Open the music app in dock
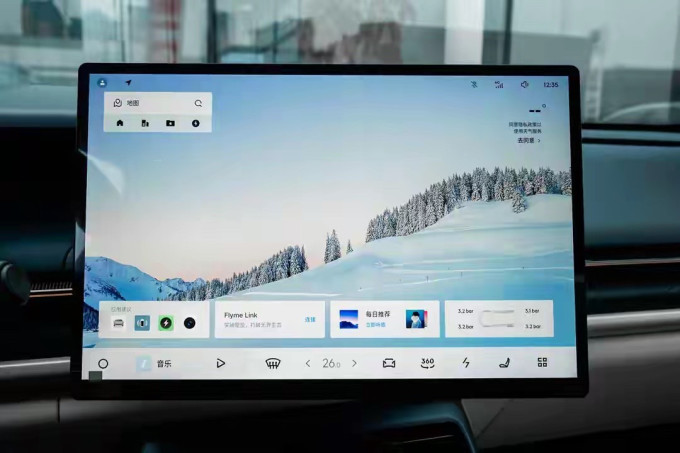 154,364
